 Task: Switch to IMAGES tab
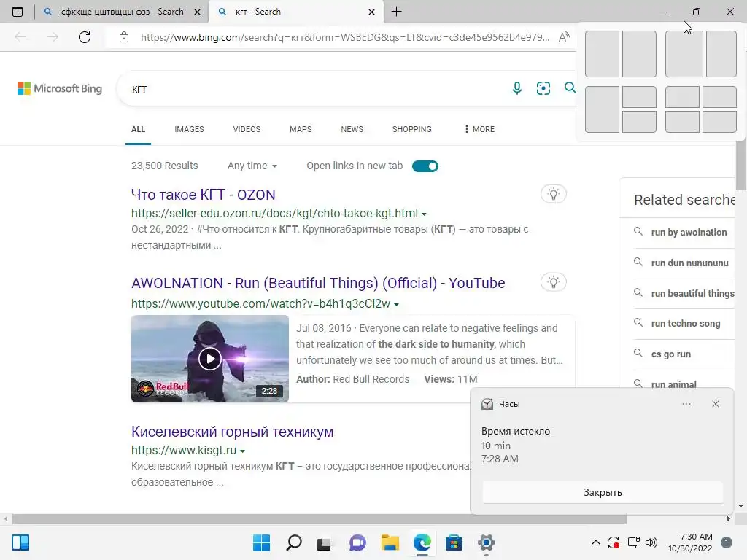click(x=189, y=129)
